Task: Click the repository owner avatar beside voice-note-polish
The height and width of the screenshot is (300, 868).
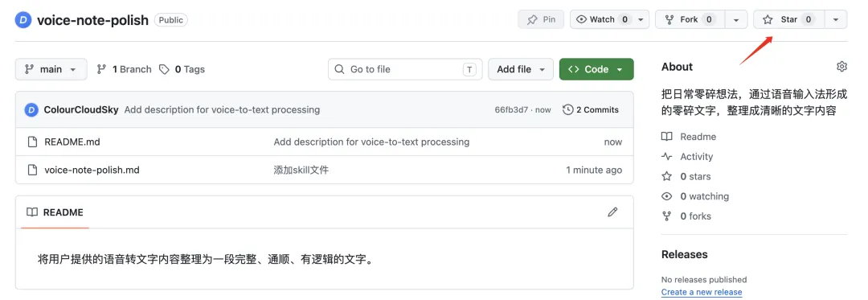Action: pyautogui.click(x=23, y=20)
